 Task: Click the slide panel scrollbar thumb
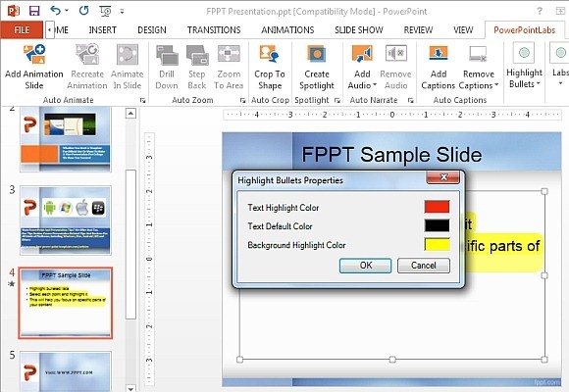(130, 244)
